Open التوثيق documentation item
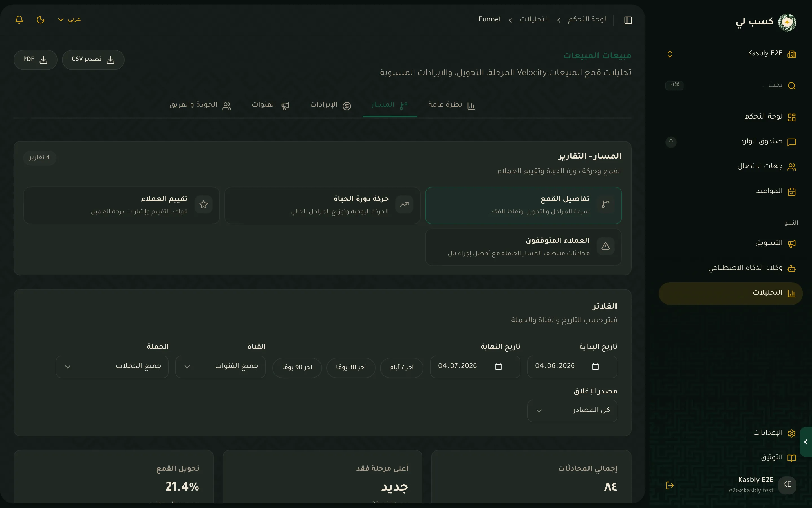812x508 pixels. pyautogui.click(x=731, y=458)
